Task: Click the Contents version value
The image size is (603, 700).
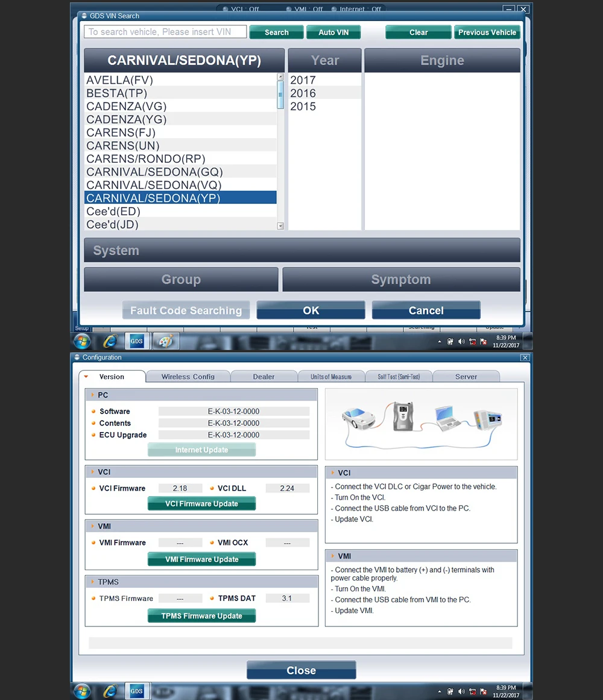Action: [234, 423]
